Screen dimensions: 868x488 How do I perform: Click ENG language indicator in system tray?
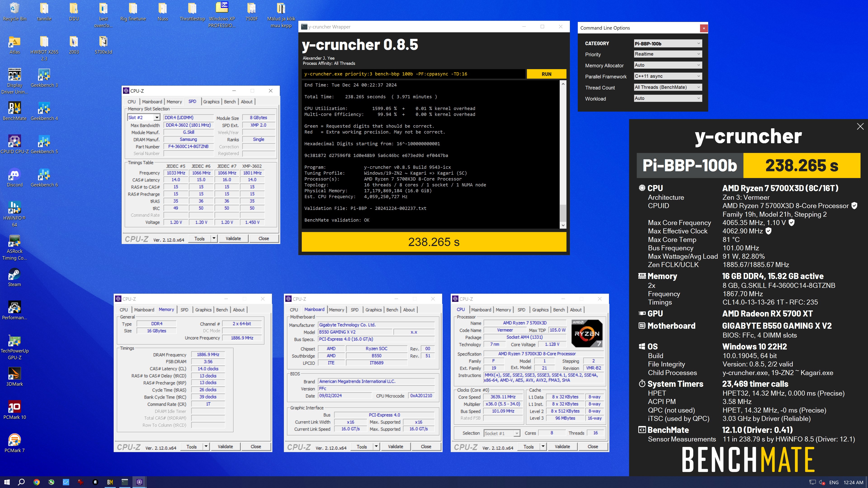pyautogui.click(x=834, y=482)
